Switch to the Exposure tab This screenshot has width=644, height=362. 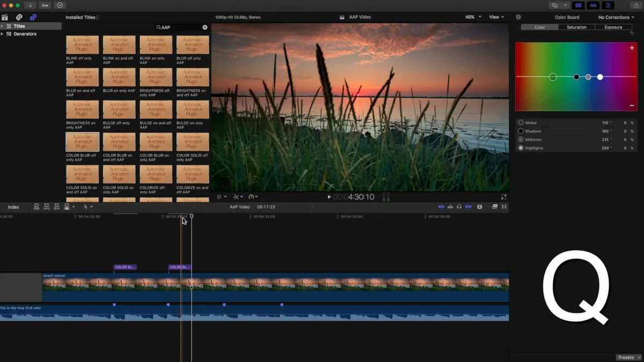pos(613,27)
